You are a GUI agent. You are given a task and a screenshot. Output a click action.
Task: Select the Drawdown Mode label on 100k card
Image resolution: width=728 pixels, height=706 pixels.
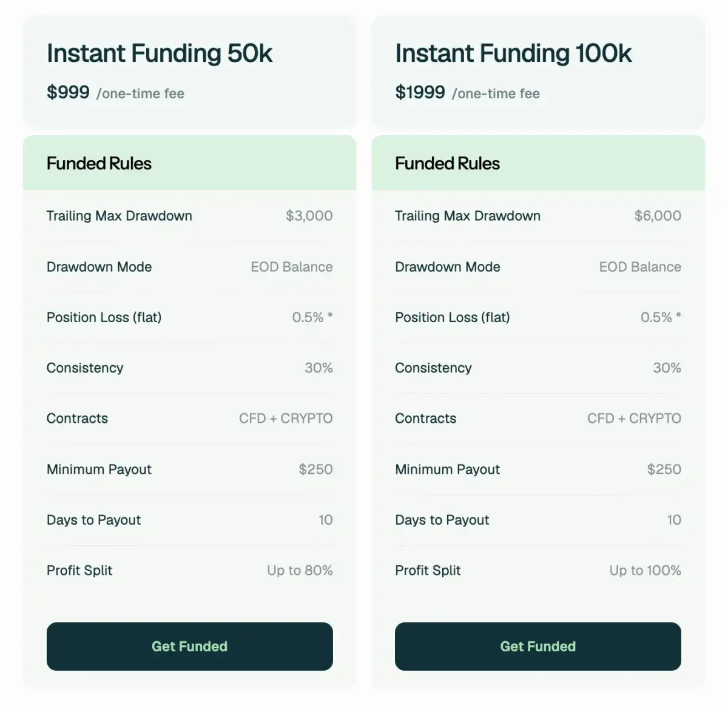[447, 267]
